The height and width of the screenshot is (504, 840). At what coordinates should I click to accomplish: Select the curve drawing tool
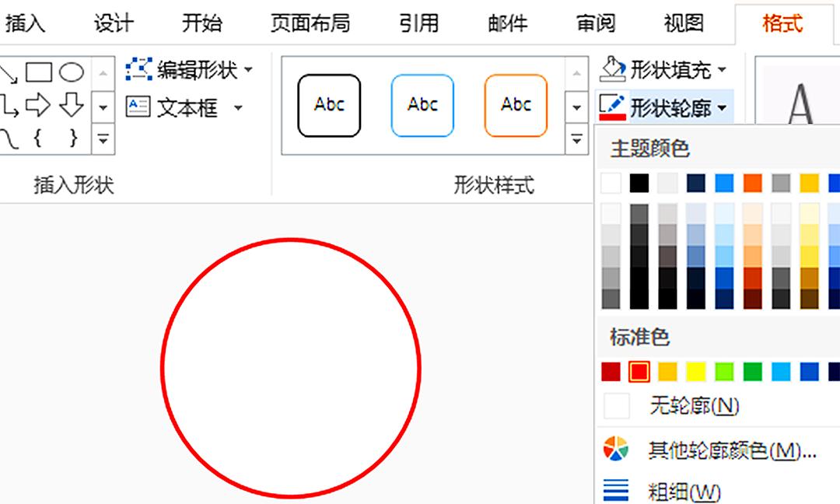tap(9, 138)
